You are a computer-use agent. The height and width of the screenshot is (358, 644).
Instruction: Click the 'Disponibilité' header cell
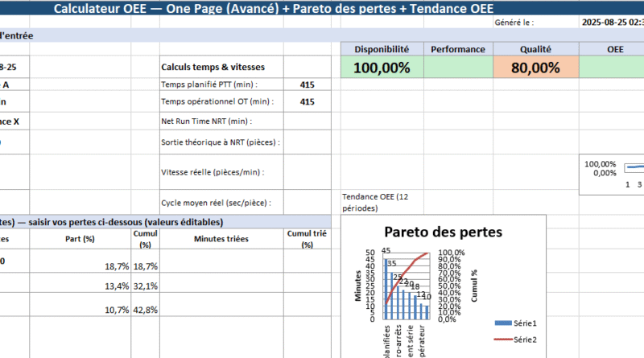(x=382, y=49)
